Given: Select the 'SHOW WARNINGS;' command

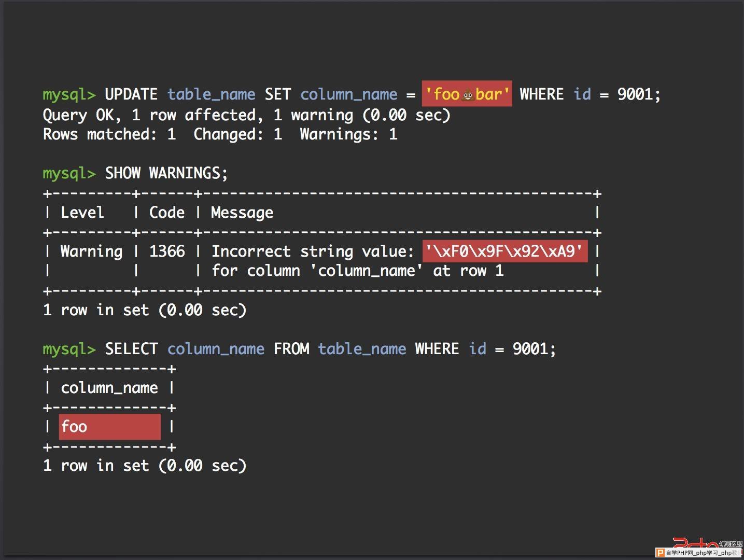Looking at the screenshot, I should click(x=166, y=173).
